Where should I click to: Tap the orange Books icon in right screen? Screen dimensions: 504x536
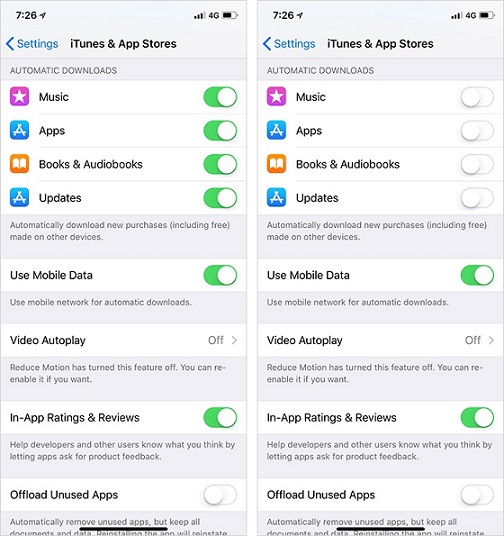click(276, 164)
